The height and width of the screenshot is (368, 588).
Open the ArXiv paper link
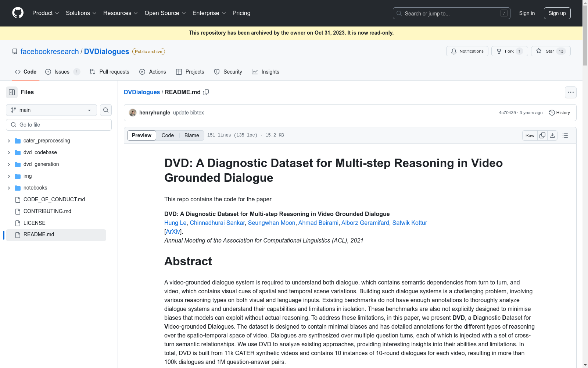173,232
